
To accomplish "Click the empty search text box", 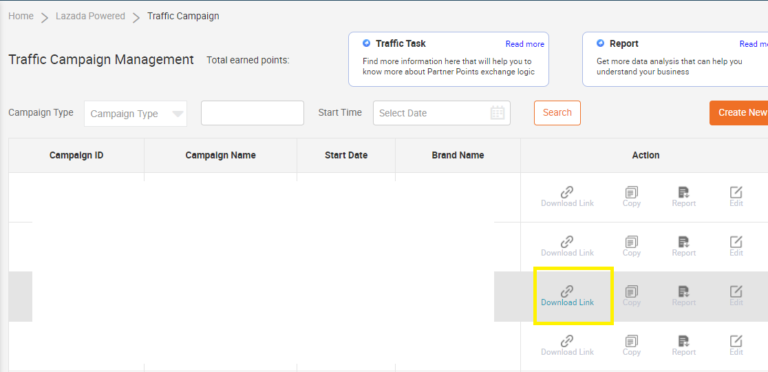I will [x=252, y=113].
